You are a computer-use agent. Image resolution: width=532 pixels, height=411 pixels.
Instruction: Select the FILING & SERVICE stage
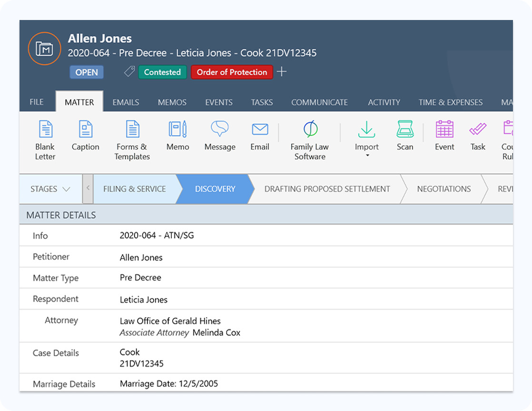(x=135, y=189)
